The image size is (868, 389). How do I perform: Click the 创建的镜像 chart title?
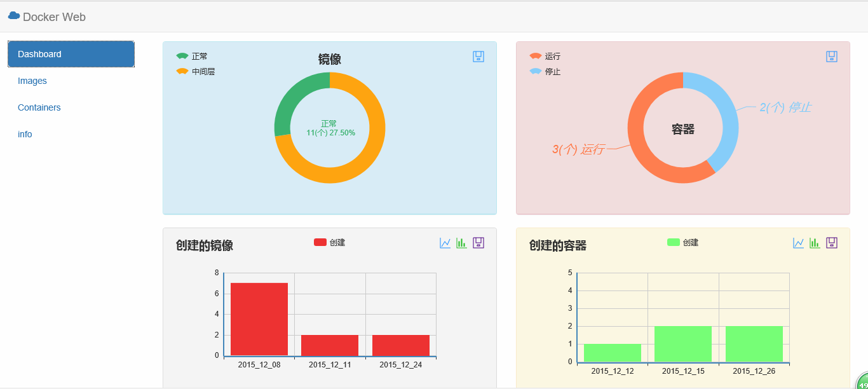point(205,245)
